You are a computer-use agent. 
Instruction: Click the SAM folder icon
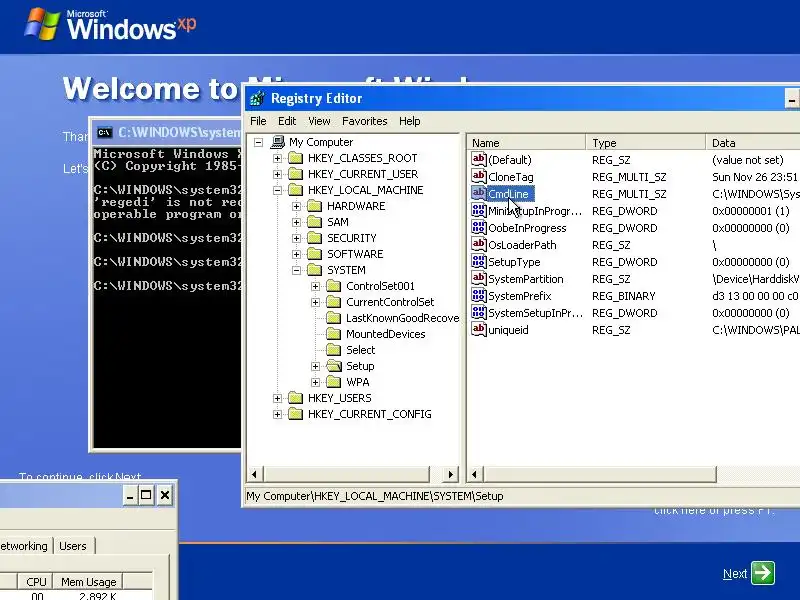(315, 222)
